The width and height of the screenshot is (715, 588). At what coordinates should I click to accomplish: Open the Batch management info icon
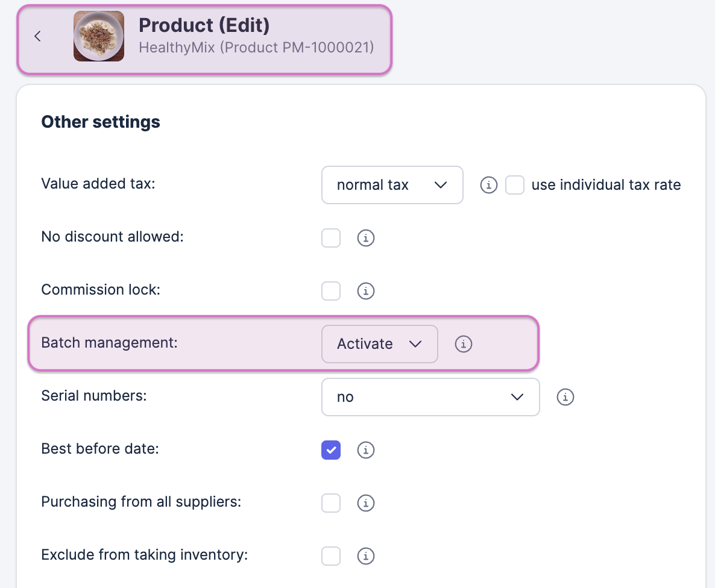point(463,344)
